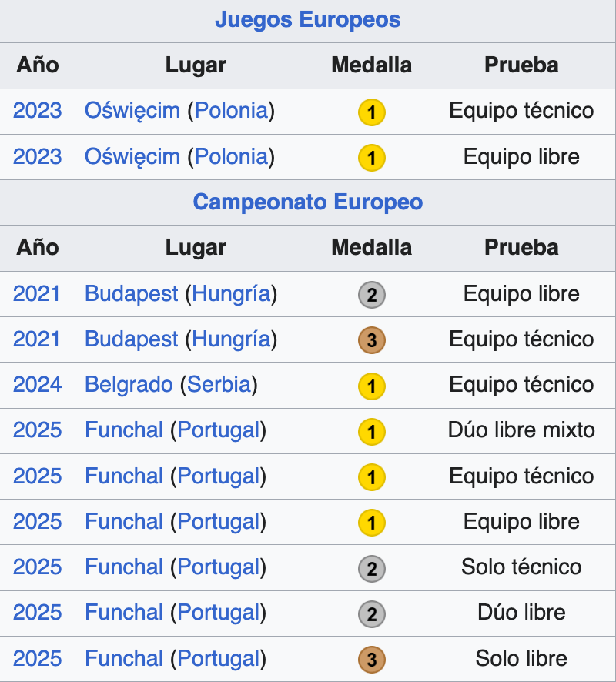The height and width of the screenshot is (682, 616).
Task: Click Polonia link in Equipo técnico row
Action: pyautogui.click(x=232, y=110)
